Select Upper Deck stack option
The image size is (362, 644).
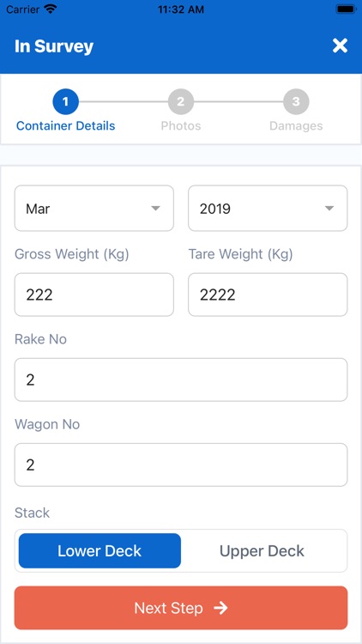[x=262, y=550]
